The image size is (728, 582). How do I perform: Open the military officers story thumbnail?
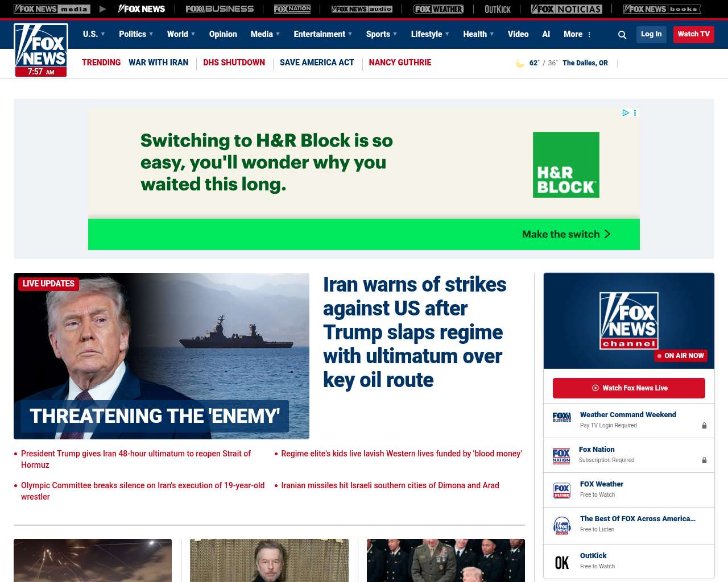(x=446, y=560)
